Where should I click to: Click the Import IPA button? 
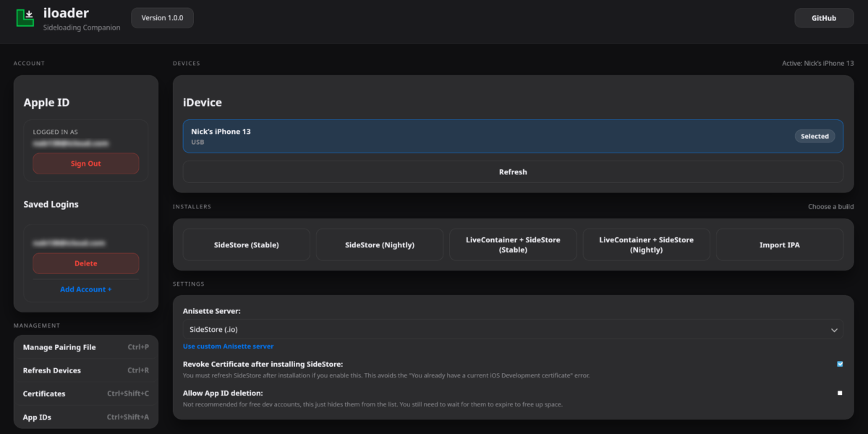(x=779, y=244)
